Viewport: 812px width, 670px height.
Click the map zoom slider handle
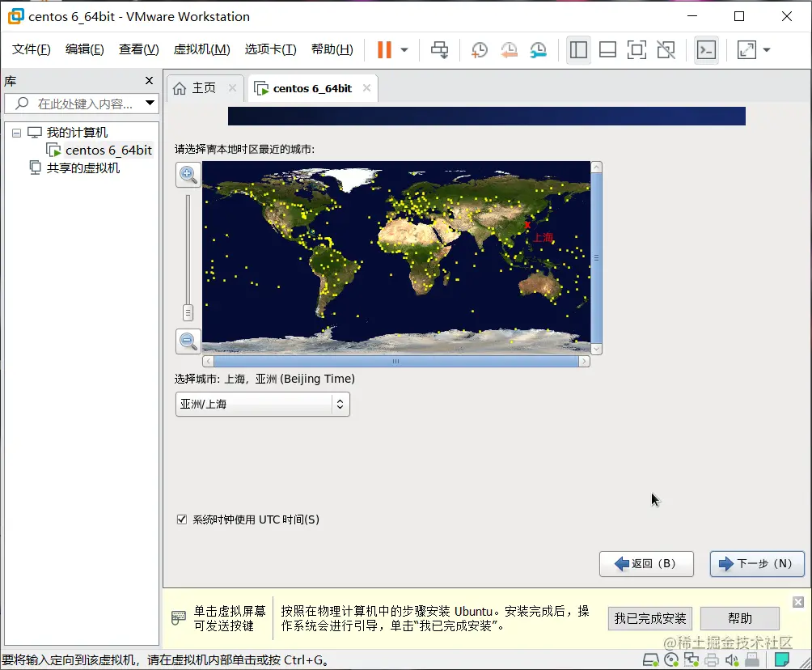[x=188, y=312]
